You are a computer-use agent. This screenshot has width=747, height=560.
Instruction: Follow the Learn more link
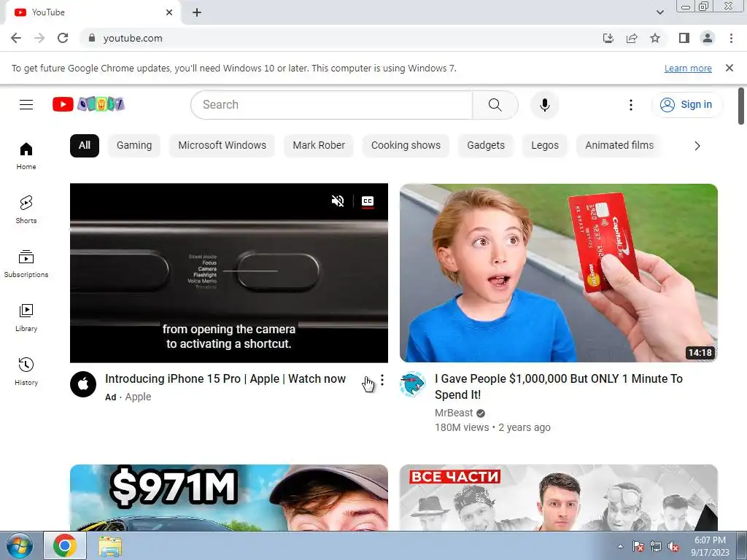pyautogui.click(x=688, y=68)
